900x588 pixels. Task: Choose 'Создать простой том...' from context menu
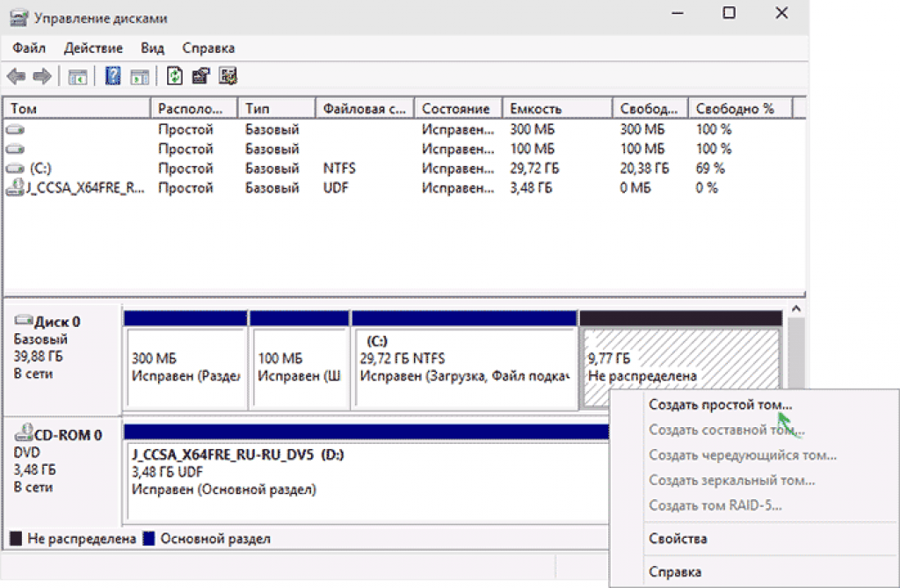(719, 405)
